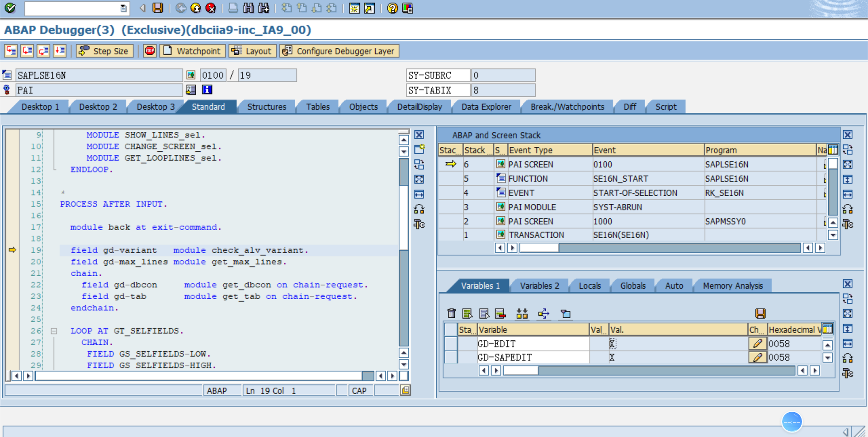868x437 pixels.
Task: Click the pencil change icon for GD-EDIT
Action: 758,344
